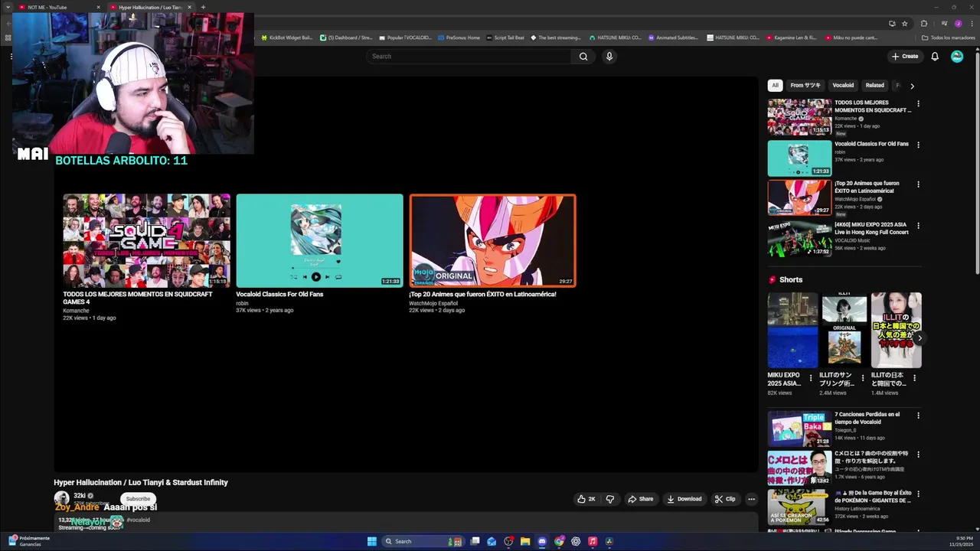Click the Create button
The height and width of the screenshot is (551, 980).
pyautogui.click(x=904, y=56)
